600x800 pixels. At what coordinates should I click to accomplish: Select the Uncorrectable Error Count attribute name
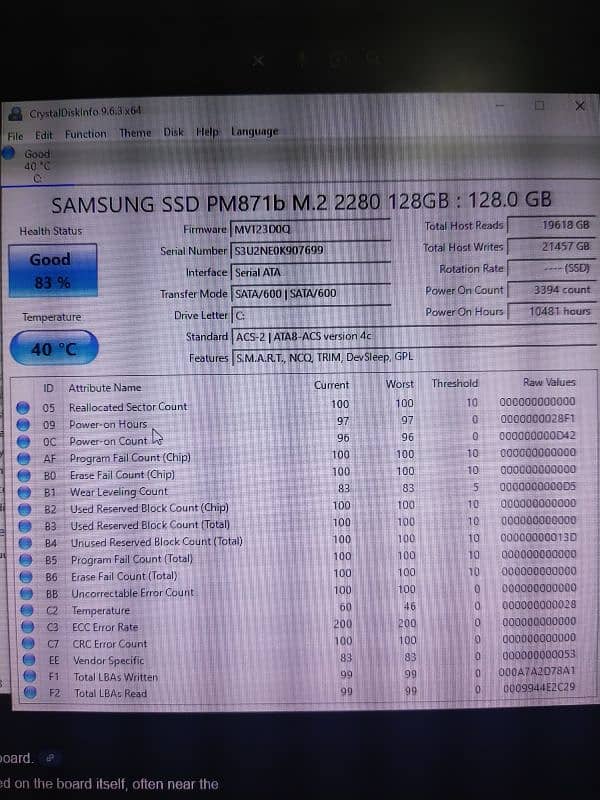click(133, 593)
